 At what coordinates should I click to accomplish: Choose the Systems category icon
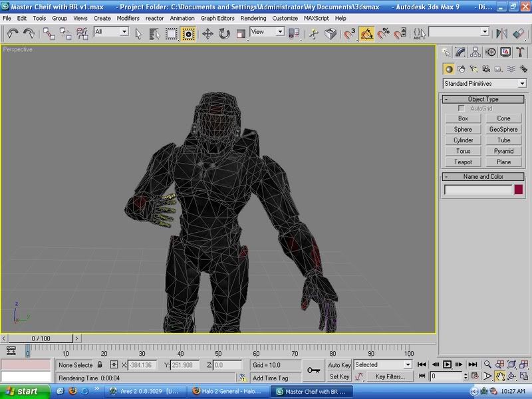point(523,69)
